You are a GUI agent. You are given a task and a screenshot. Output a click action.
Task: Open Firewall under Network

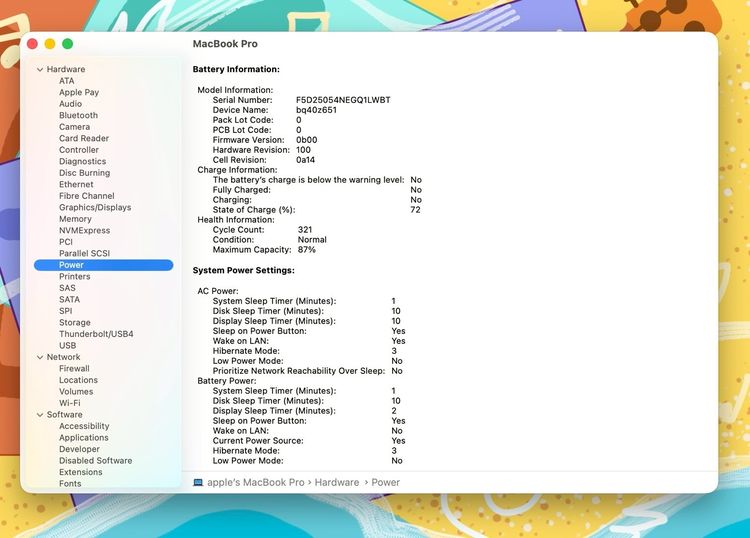tap(74, 369)
